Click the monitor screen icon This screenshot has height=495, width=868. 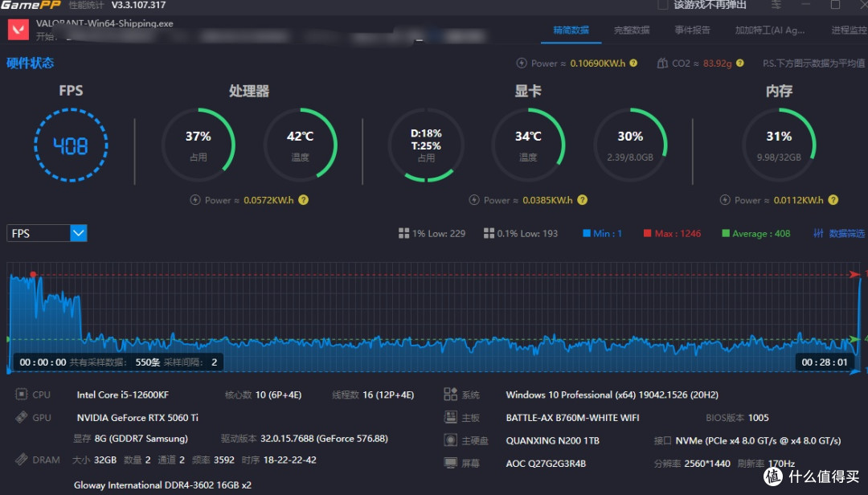[451, 463]
